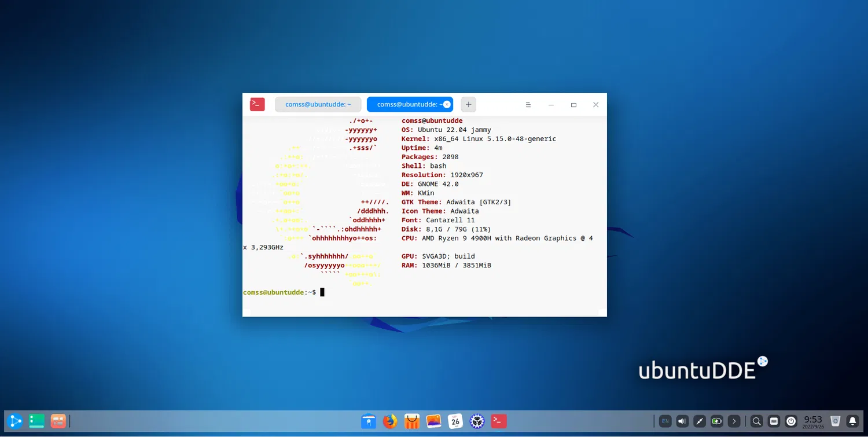Open the image viewer dock icon

[433, 421]
